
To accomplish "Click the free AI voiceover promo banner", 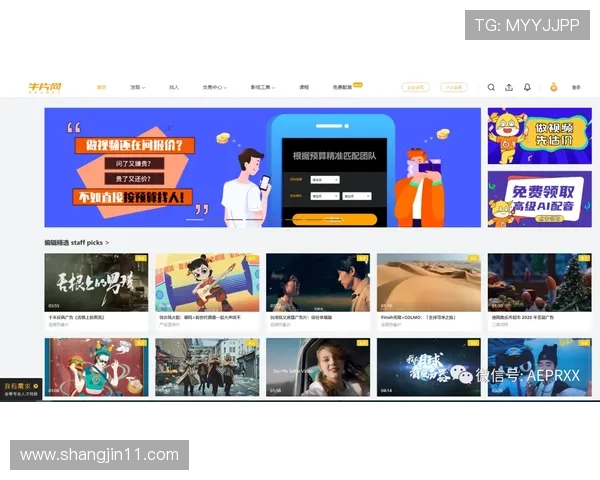I will (525, 198).
